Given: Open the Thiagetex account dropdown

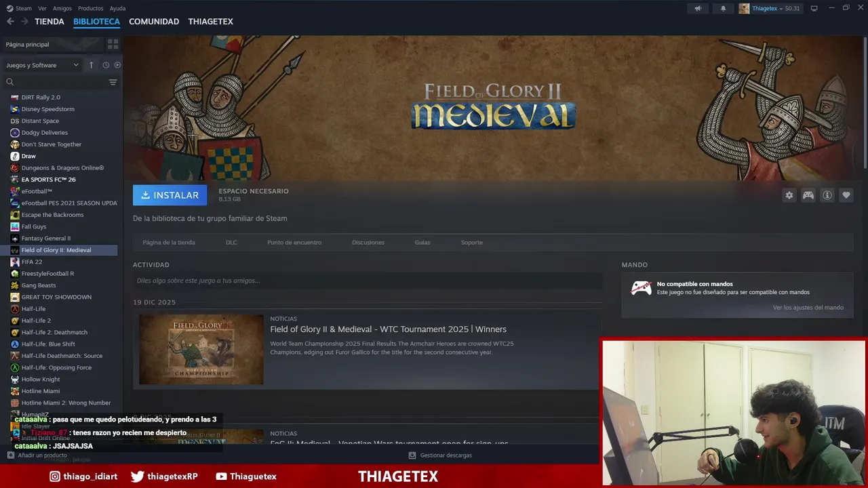Looking at the screenshot, I should point(769,8).
